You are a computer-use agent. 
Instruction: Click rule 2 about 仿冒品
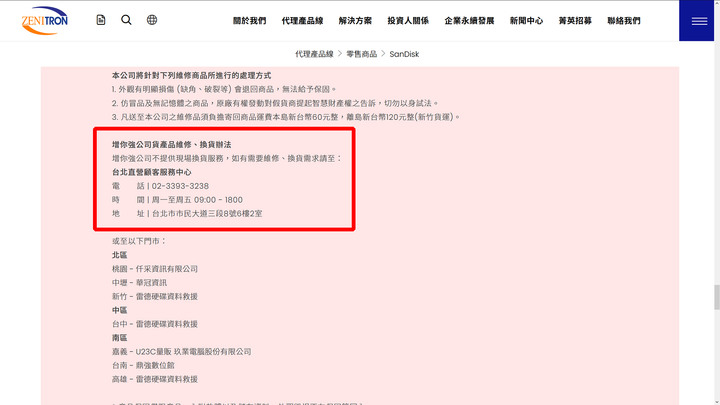pos(275,103)
